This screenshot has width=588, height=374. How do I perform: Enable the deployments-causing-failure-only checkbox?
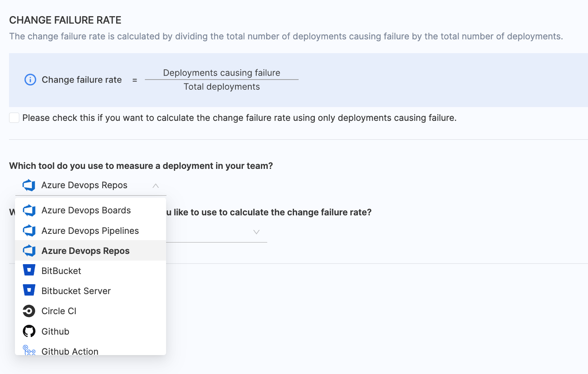coord(14,118)
